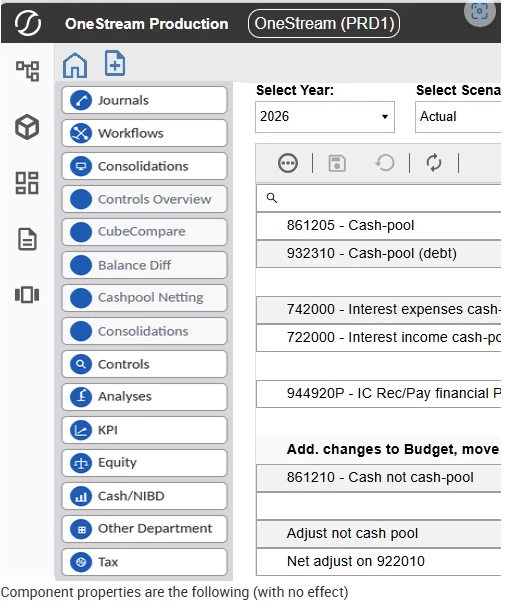Open the Analyses button
The width and height of the screenshot is (510, 608).
pos(144,397)
